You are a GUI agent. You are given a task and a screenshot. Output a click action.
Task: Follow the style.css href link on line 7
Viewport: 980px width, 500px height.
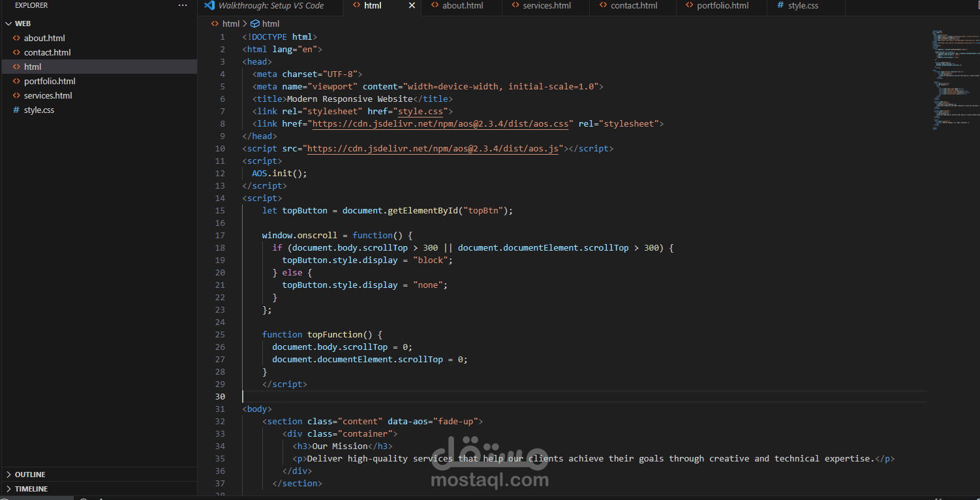(x=420, y=111)
